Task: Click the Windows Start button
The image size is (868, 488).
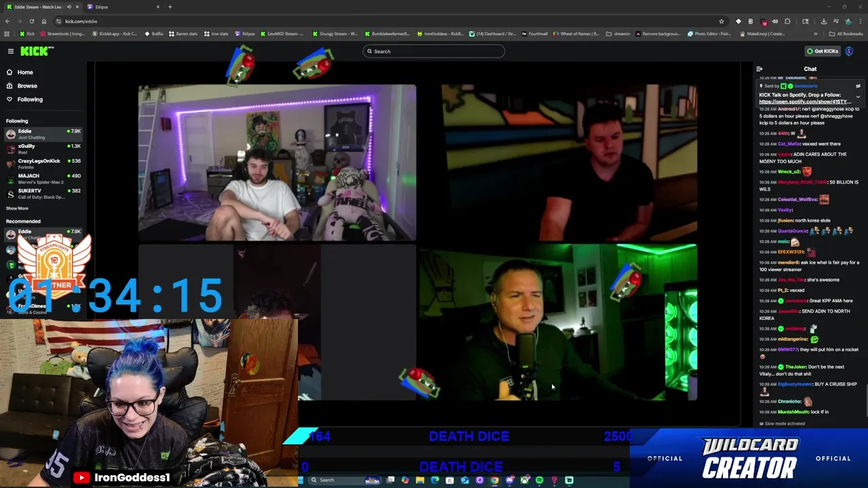Action: click(300, 480)
